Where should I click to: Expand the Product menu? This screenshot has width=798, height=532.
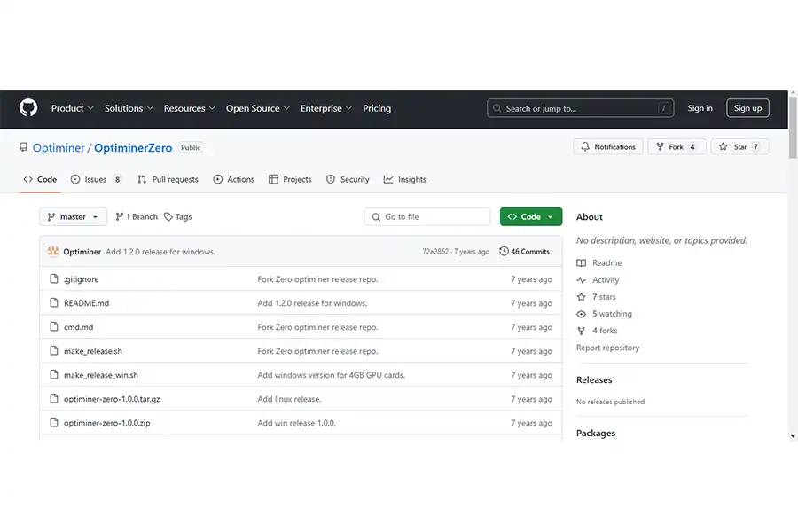73,108
